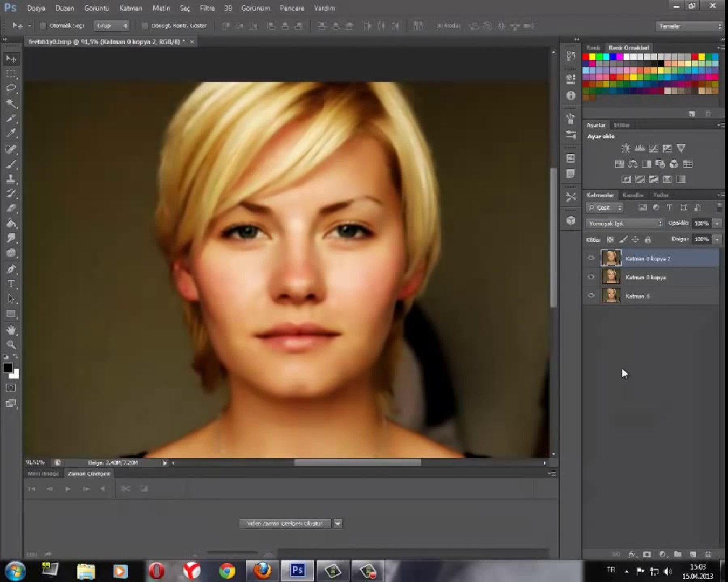Select the Zoom tool
This screenshot has height=582, width=728.
click(11, 344)
